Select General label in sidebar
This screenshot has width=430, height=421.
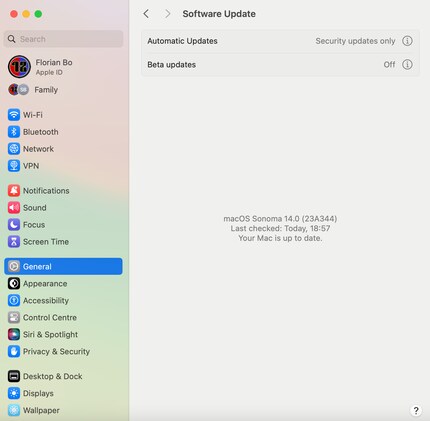pyautogui.click(x=37, y=266)
